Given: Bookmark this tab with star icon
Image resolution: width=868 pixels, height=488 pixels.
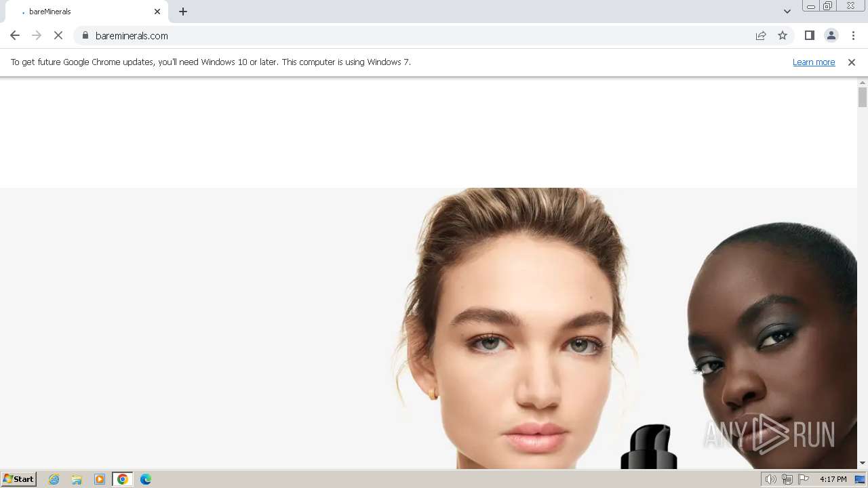Looking at the screenshot, I should (783, 36).
